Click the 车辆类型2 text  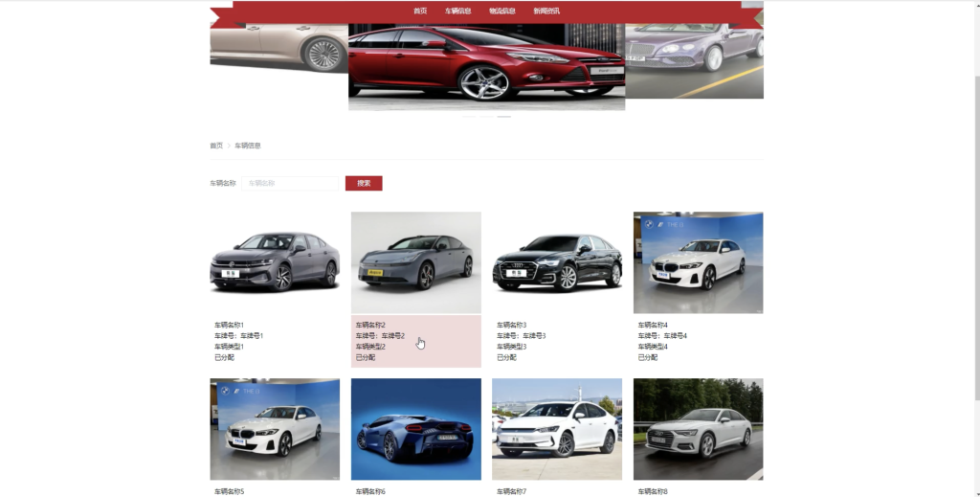370,347
